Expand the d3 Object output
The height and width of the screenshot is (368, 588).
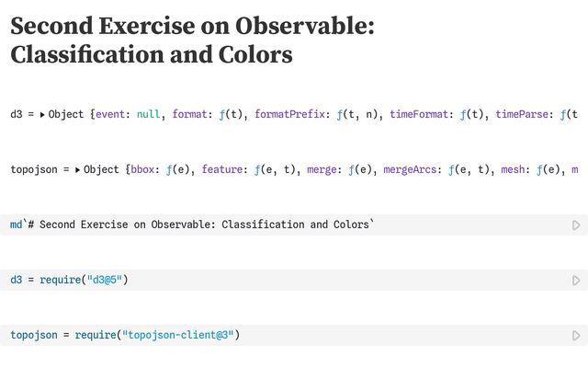pos(43,115)
